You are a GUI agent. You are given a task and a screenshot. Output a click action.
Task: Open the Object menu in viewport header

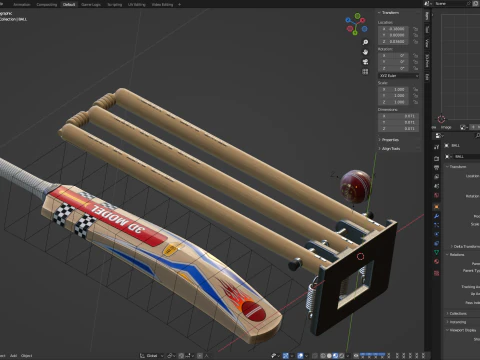coord(27,356)
